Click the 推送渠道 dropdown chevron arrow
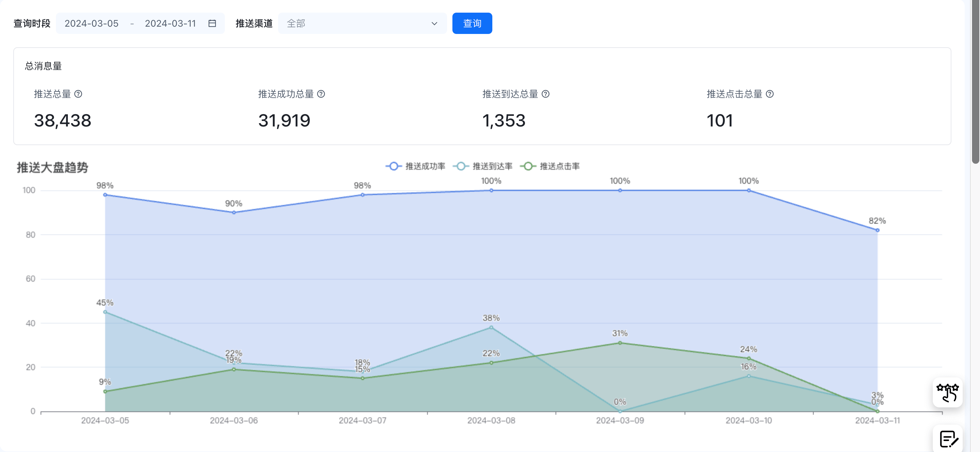The height and width of the screenshot is (452, 980). (434, 24)
